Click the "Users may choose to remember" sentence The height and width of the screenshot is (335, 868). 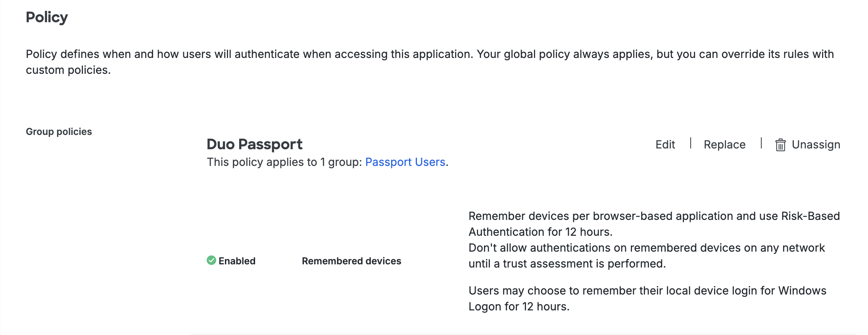(647, 291)
